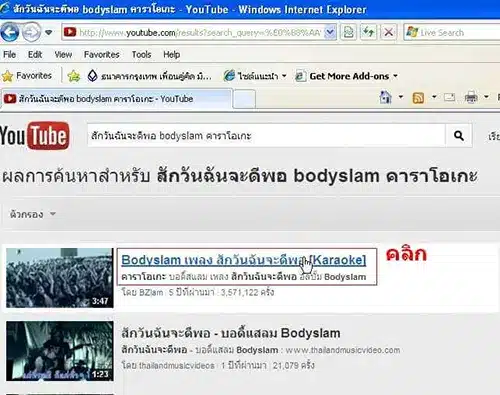Open the 1:23 thailandmusicvideos thumbnail
This screenshot has height=395, width=500.
pyautogui.click(x=60, y=351)
